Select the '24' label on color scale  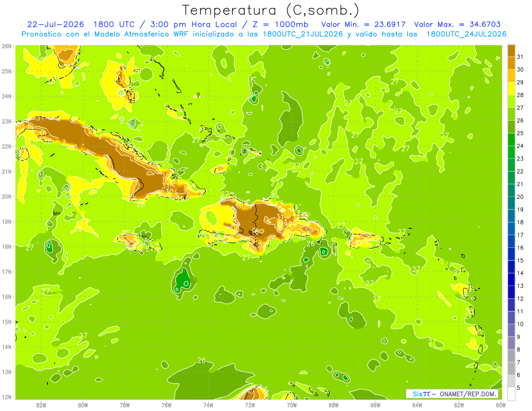point(520,146)
